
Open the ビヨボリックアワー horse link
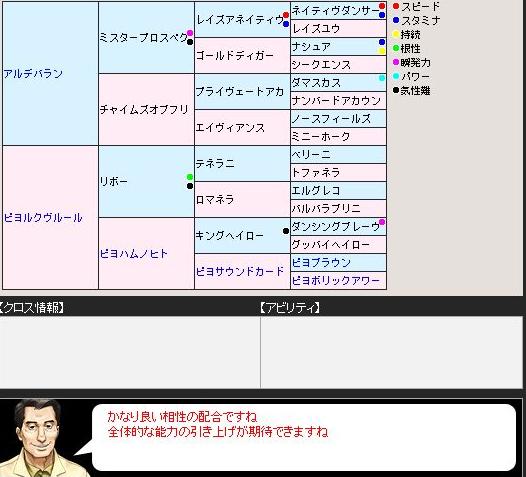(x=335, y=280)
